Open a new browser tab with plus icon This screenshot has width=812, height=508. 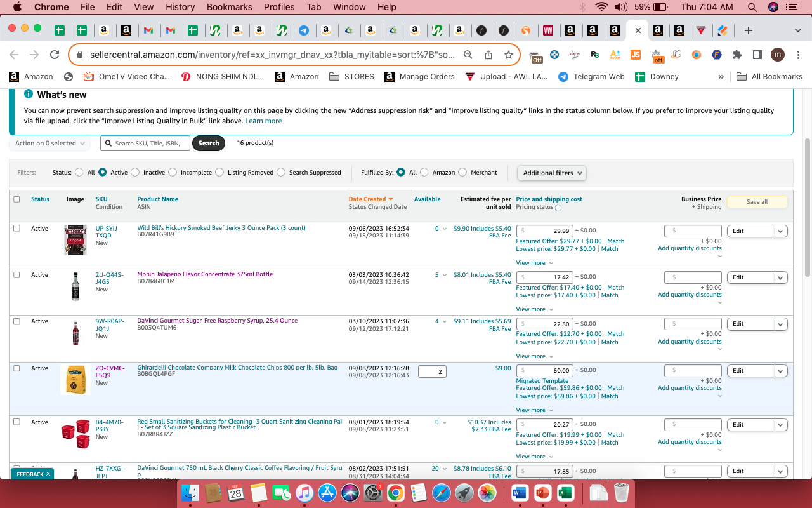pos(749,30)
